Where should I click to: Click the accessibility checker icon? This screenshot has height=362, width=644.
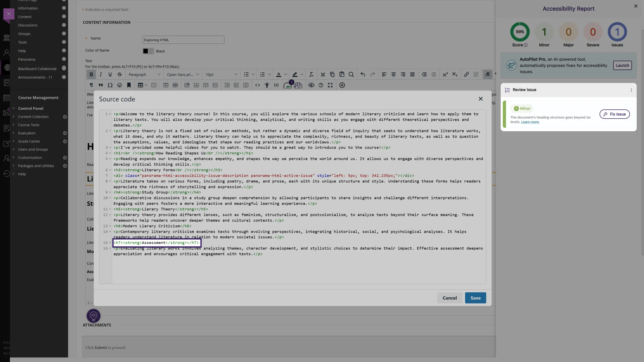(267, 85)
